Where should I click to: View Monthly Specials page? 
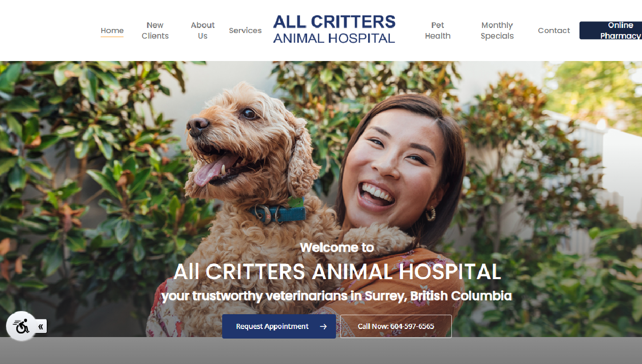[x=497, y=31]
